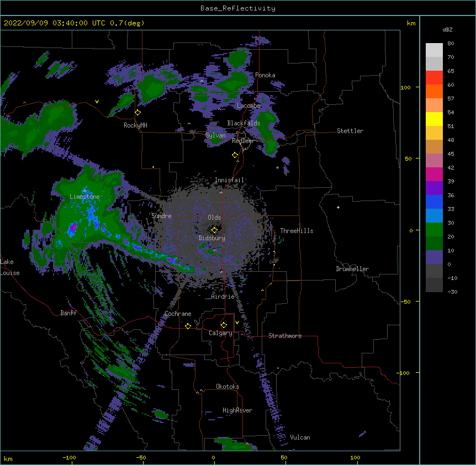Screen dimensions: 476x465
Task: Pick the light gray 70-80 dBZ legend swatch
Action: 434,50
